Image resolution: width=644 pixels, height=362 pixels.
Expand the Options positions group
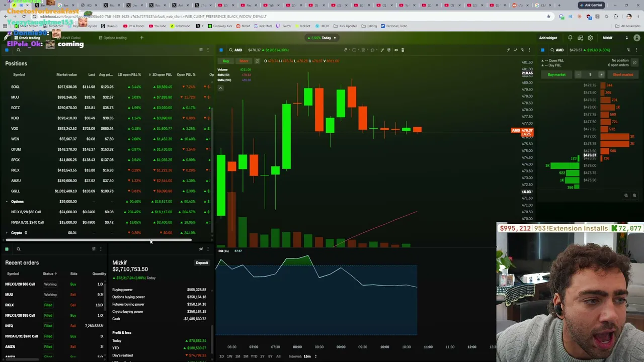click(x=7, y=202)
